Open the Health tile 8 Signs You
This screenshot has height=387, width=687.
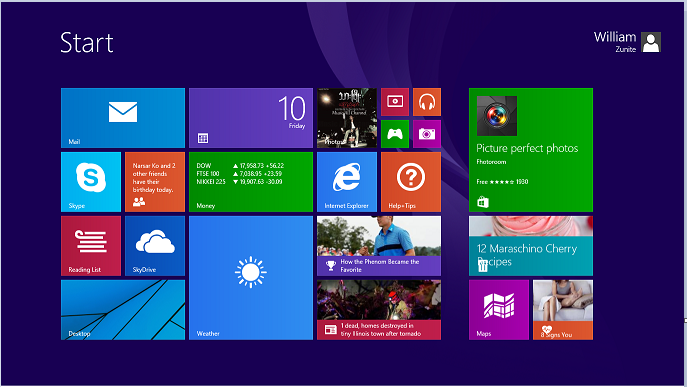563,310
